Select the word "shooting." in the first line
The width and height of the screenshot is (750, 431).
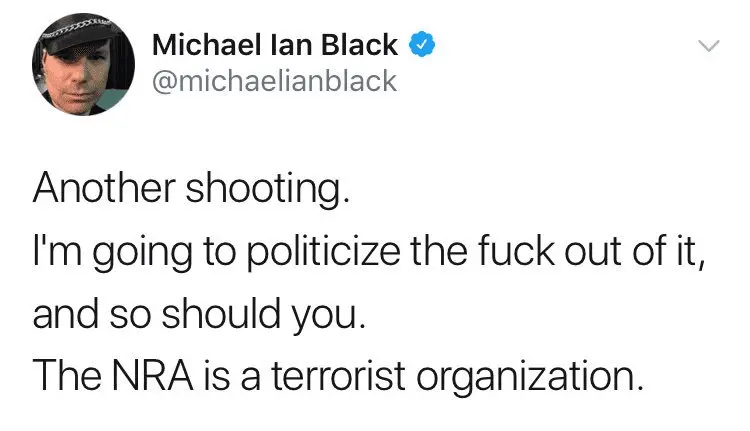pos(268,190)
